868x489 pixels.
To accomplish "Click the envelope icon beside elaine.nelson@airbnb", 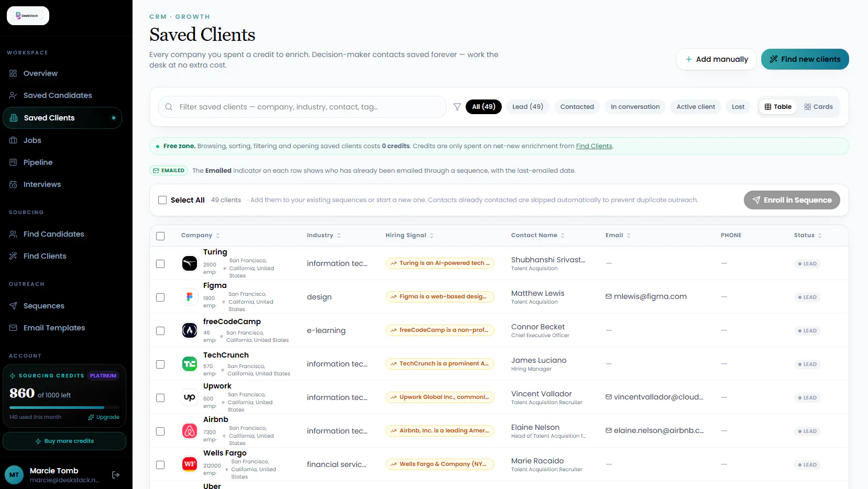I will [x=609, y=430].
